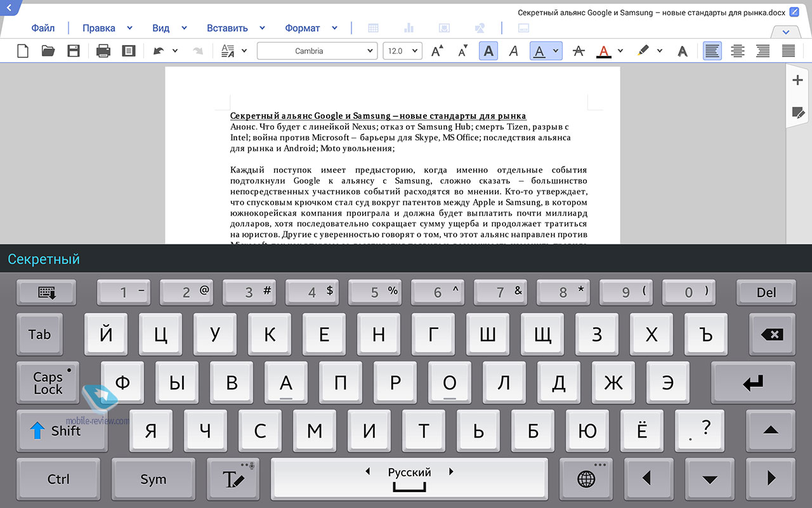Expand highlighter color dropdown arrow
Image resolution: width=812 pixels, height=508 pixels.
tap(660, 51)
